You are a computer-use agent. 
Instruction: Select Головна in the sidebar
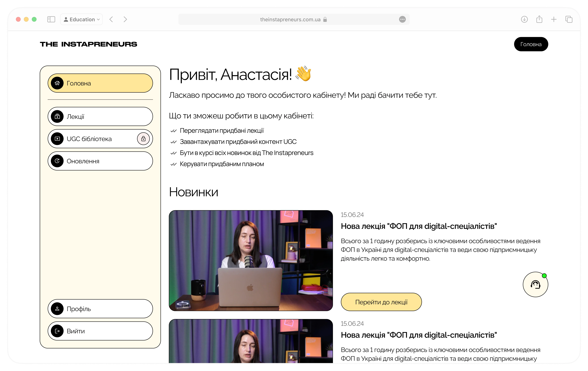(100, 83)
